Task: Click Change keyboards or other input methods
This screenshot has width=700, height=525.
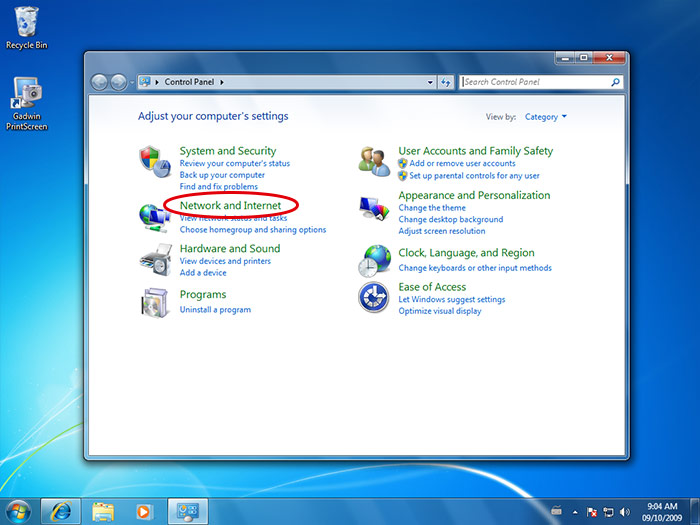Action: (475, 268)
